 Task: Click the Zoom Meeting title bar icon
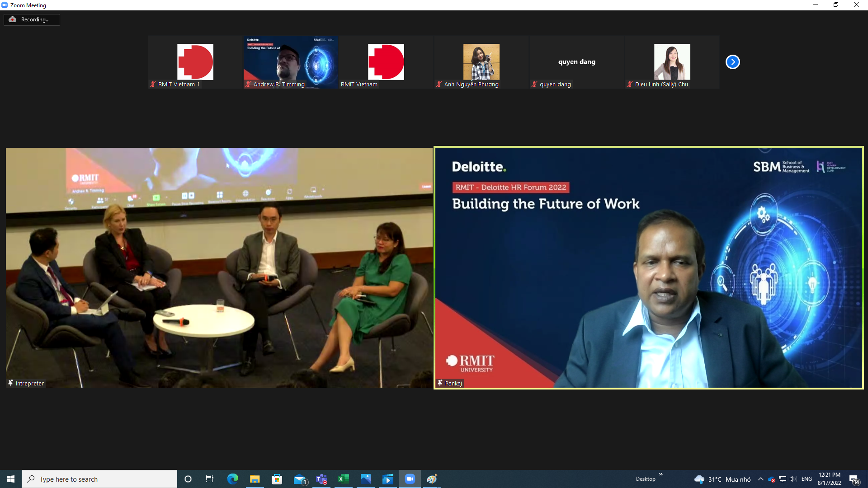click(x=5, y=5)
